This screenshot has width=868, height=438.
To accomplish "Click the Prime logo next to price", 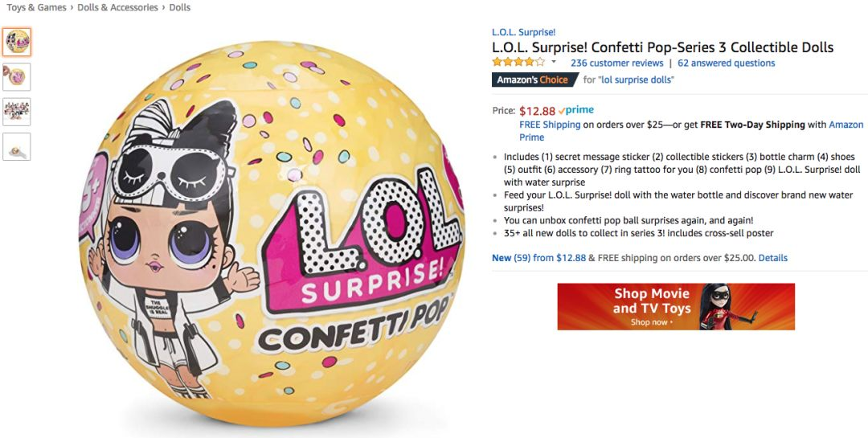I will click(576, 110).
